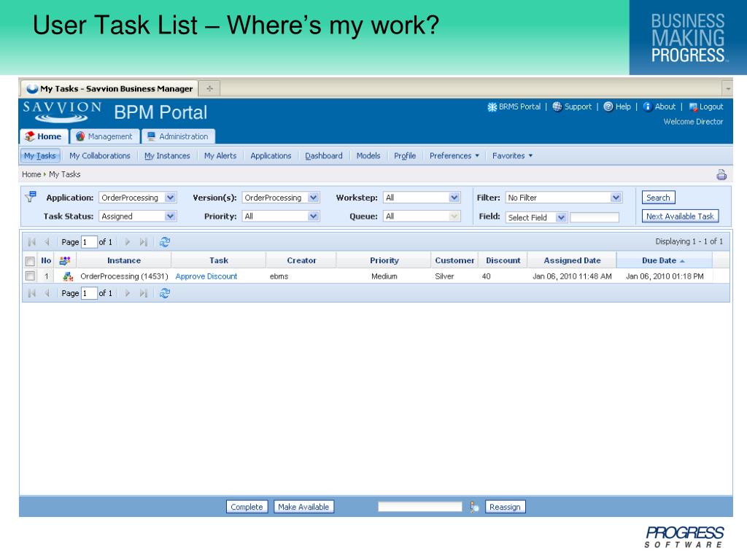Go to last page in upper pager
747x560 pixels.
(x=144, y=242)
